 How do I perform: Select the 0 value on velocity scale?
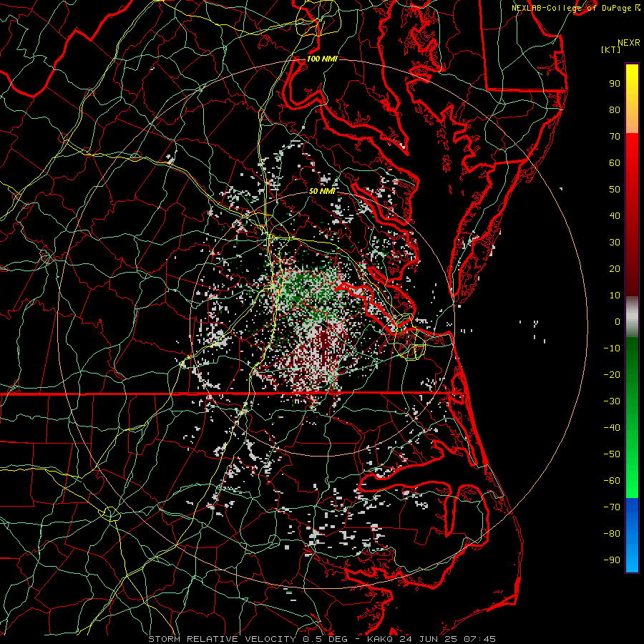618,321
